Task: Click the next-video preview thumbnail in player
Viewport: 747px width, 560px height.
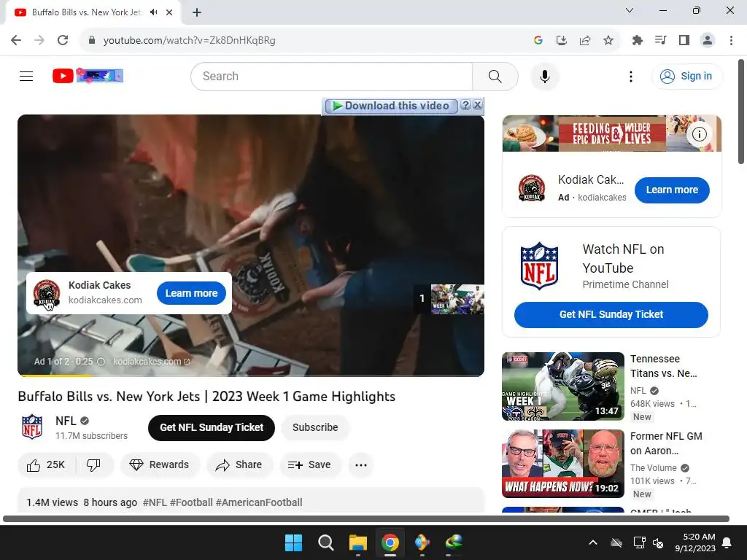Action: tap(457, 299)
